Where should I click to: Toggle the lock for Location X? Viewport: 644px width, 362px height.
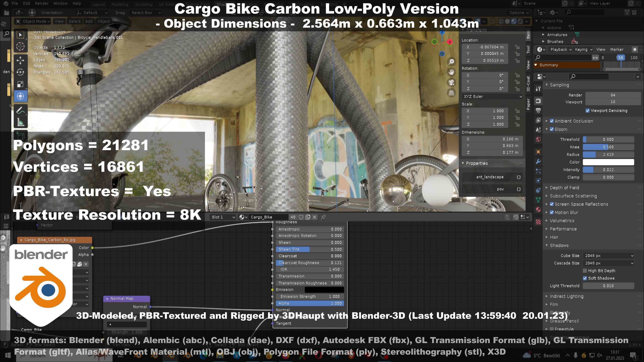point(517,47)
